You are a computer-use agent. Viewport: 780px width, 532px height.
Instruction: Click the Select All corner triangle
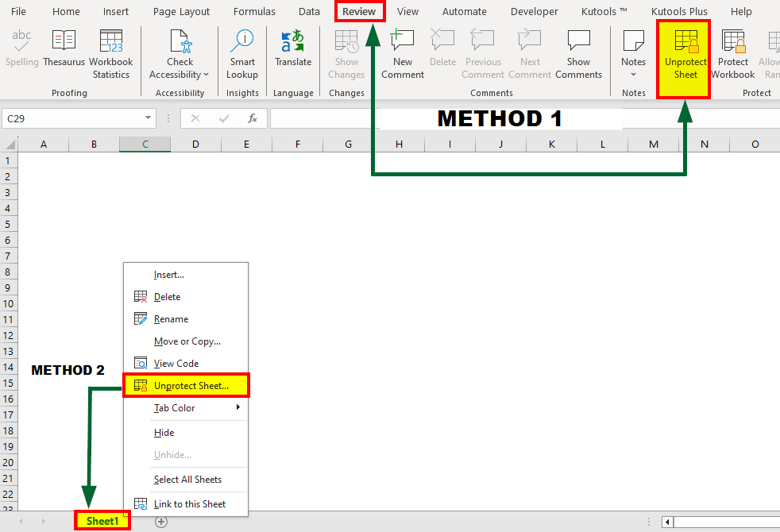pos(10,145)
